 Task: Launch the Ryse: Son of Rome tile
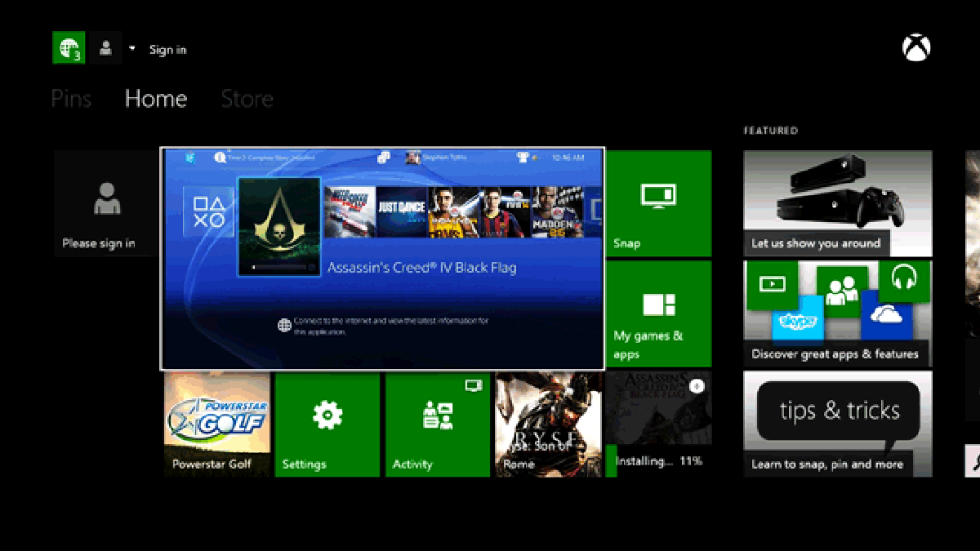(548, 424)
